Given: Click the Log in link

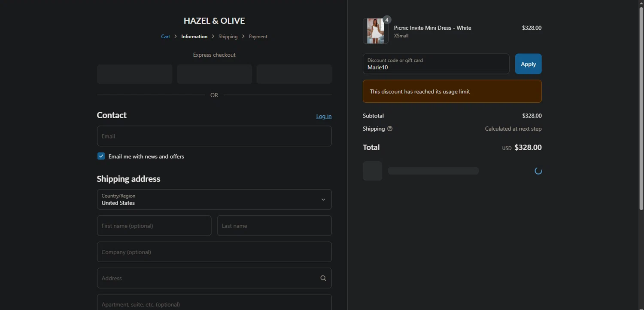Looking at the screenshot, I should (x=324, y=116).
